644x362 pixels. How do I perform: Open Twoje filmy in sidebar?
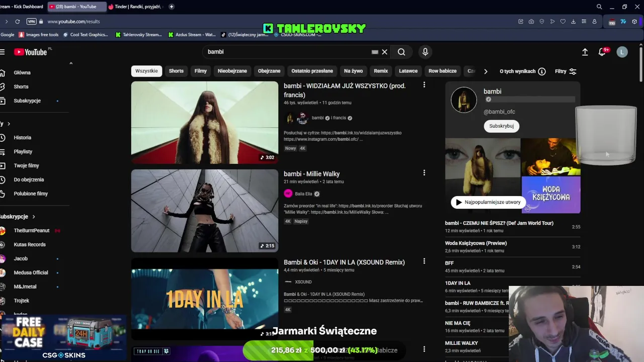[26, 165]
